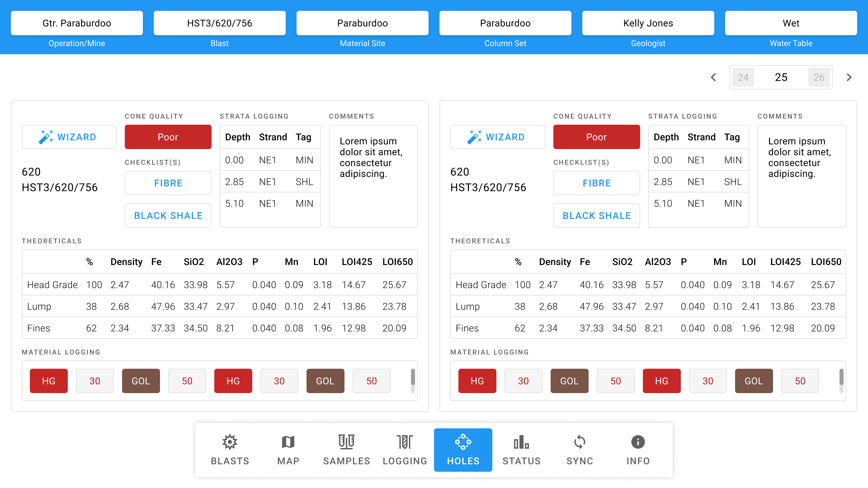Open the Status bar chart icon
The height and width of the screenshot is (488, 868).
[x=521, y=442]
